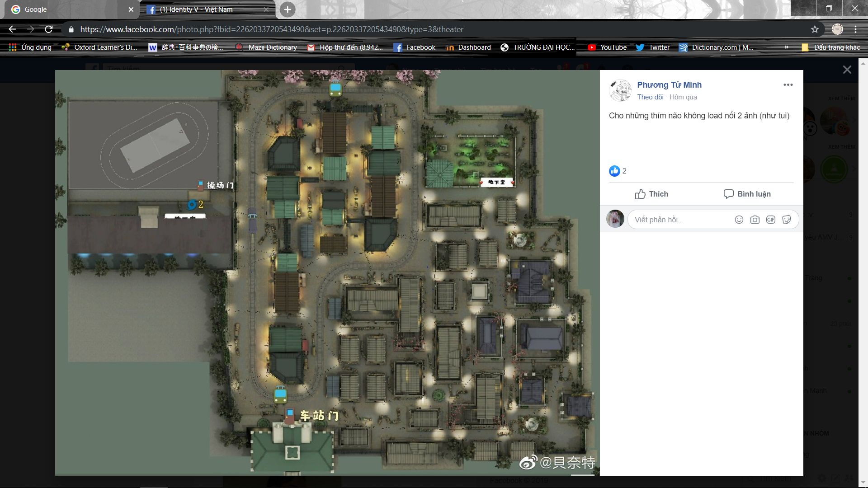Click the blue like reaction icon
This screenshot has width=868, height=488.
(614, 171)
